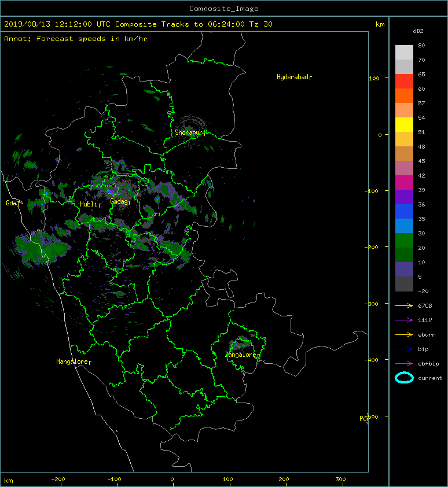
Task: Click the 65 dBZ red color swatch
Action: click(404, 81)
